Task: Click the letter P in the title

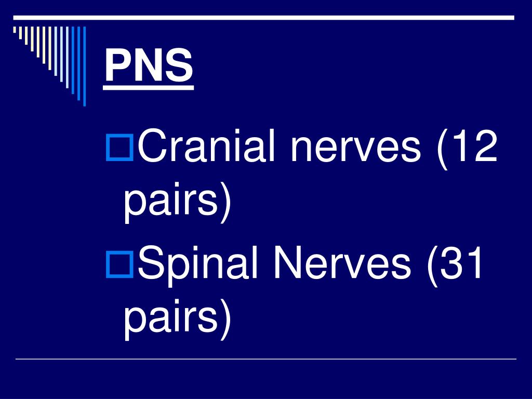Action: point(117,65)
